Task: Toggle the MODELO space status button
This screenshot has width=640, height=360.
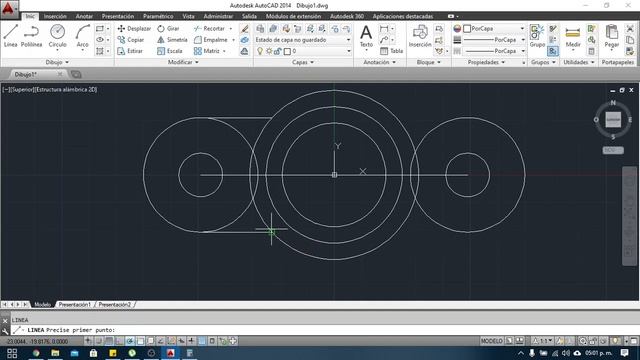Action: pyautogui.click(x=491, y=341)
